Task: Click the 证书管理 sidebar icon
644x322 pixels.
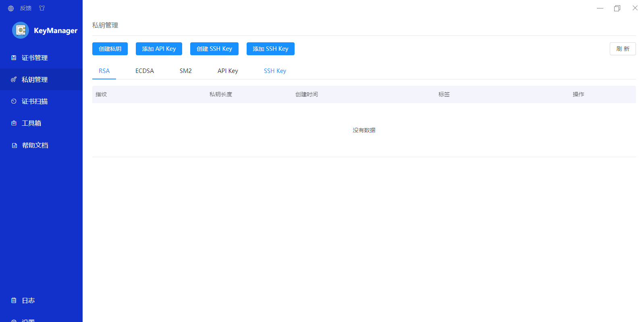Action: [x=14, y=58]
